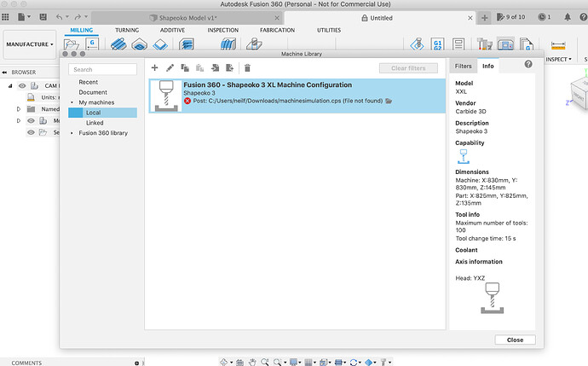Image resolution: width=588 pixels, height=366 pixels.
Task: Open the data panel grid icon
Action: click(5, 17)
